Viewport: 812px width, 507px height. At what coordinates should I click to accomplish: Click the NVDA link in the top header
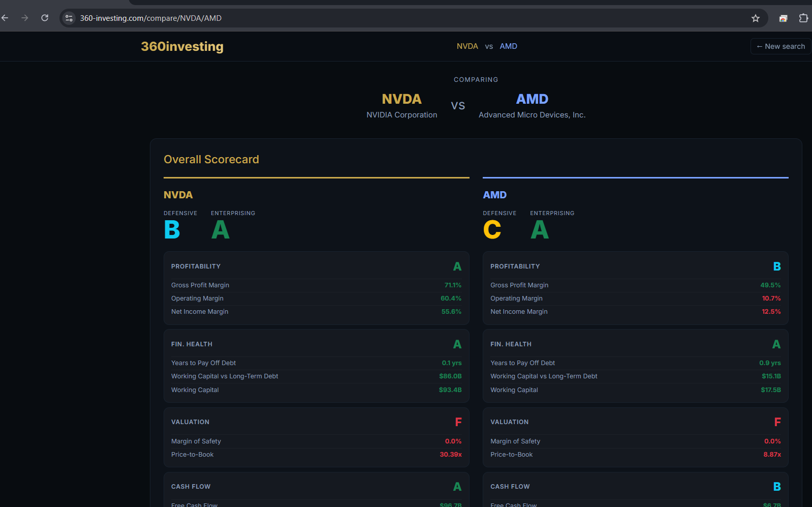467,46
